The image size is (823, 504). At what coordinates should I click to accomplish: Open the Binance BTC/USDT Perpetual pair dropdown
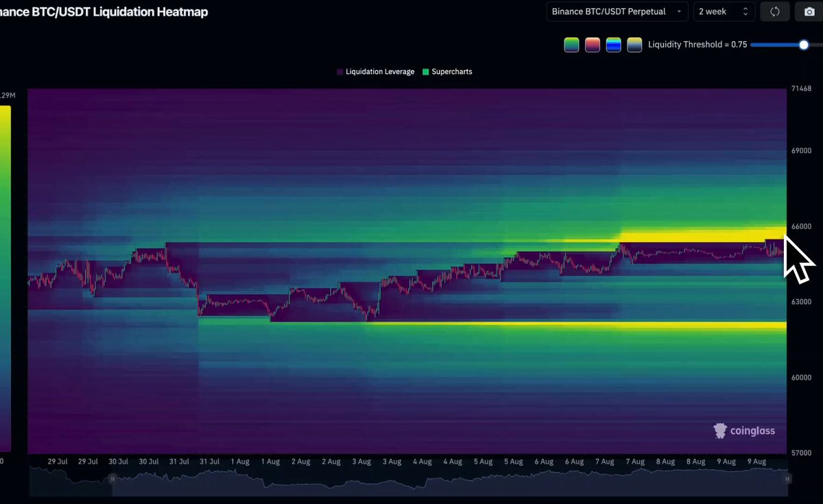click(617, 12)
